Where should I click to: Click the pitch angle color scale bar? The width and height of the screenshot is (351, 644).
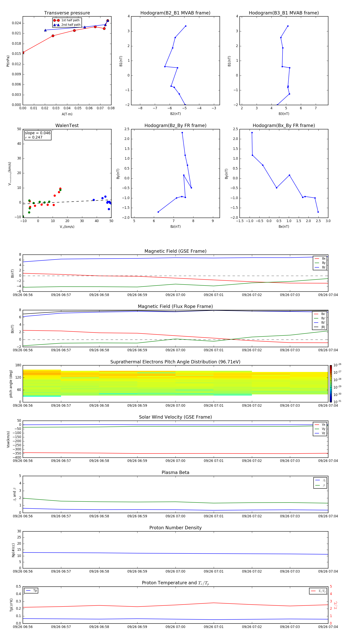tap(331, 383)
